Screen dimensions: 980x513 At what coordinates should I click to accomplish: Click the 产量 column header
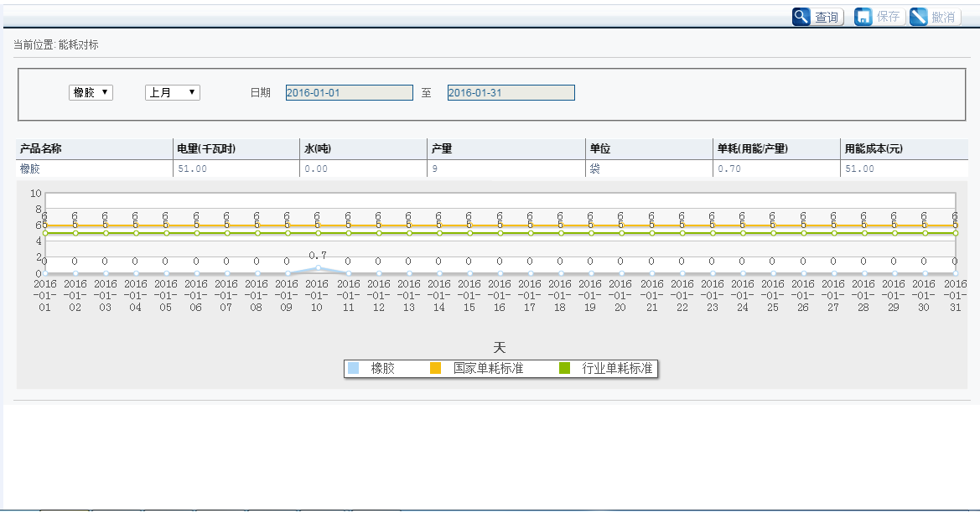point(506,148)
